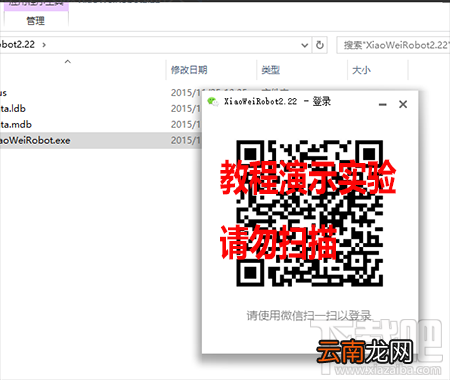Click the XiaoWeiRobot2.22 search box
This screenshot has width=450, height=380.
(393, 45)
